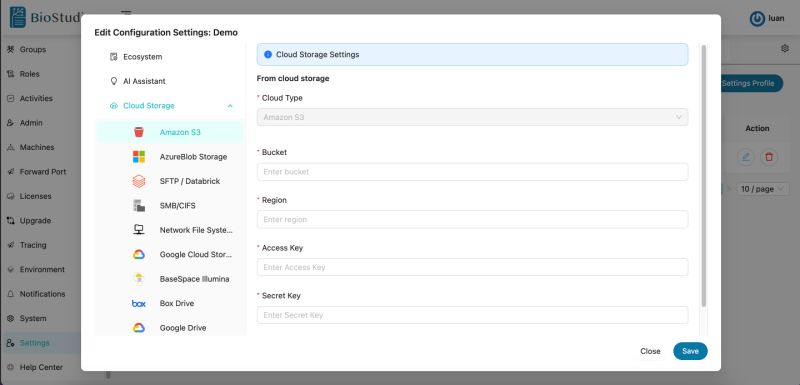Click the Box Drive logo icon
Viewport: 800px width, 385px height.
tap(139, 303)
